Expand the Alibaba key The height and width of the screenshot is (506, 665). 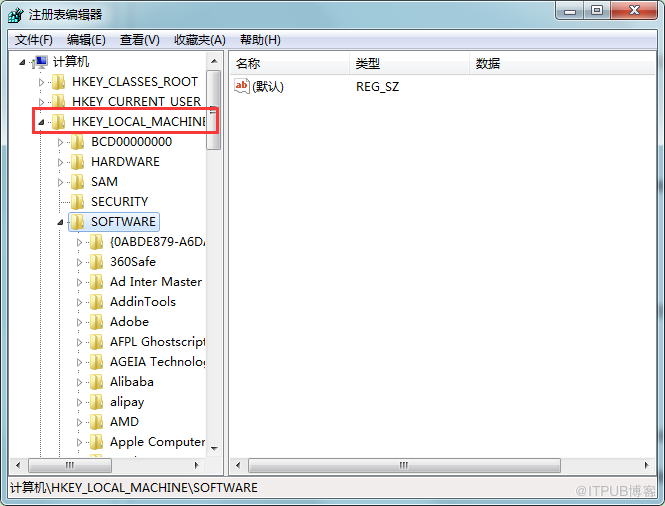click(79, 383)
